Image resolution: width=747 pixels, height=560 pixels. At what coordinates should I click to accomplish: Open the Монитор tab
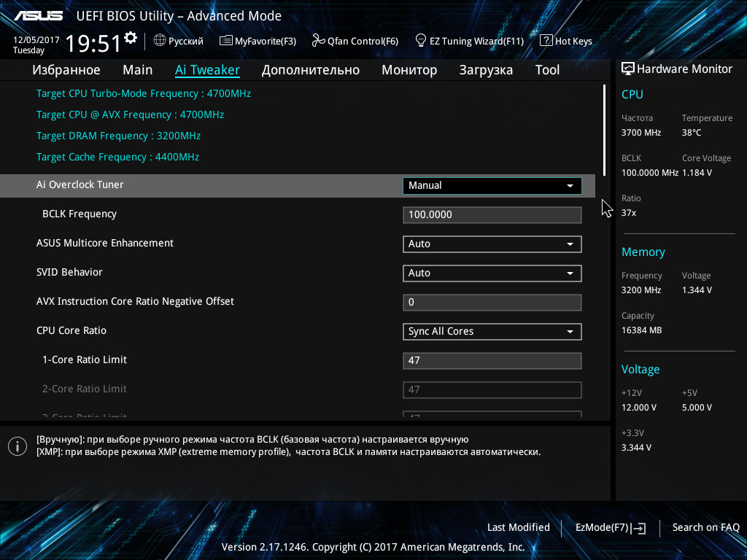(x=409, y=70)
